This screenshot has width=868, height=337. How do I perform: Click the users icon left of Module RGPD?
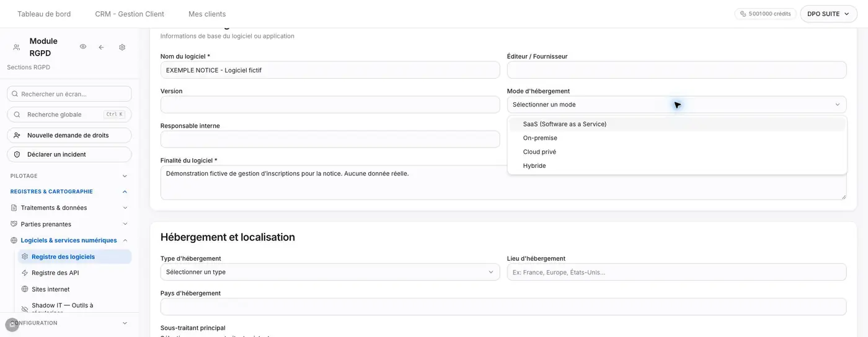16,47
